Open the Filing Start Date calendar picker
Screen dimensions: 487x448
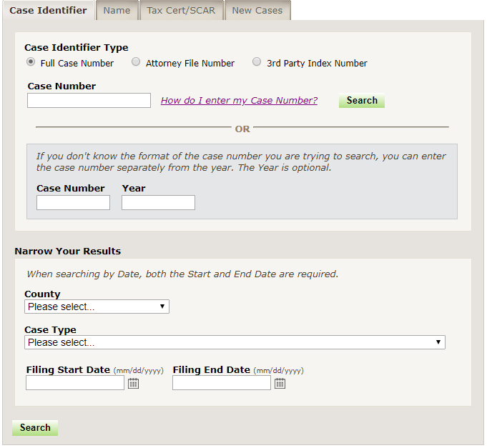pos(133,384)
